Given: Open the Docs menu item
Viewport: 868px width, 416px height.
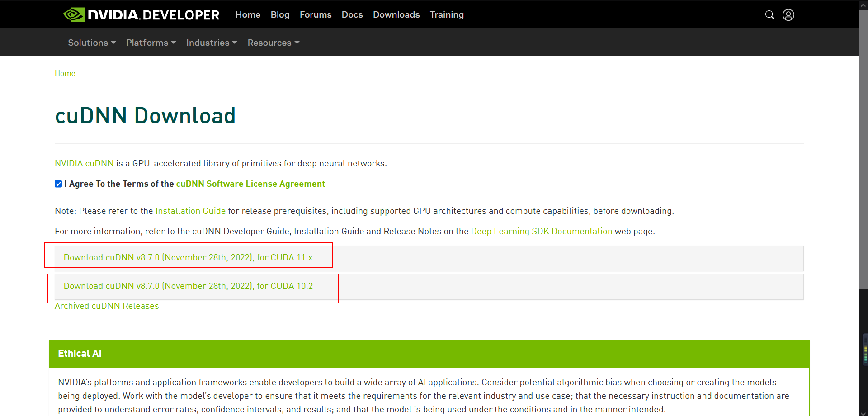Looking at the screenshot, I should [x=352, y=15].
